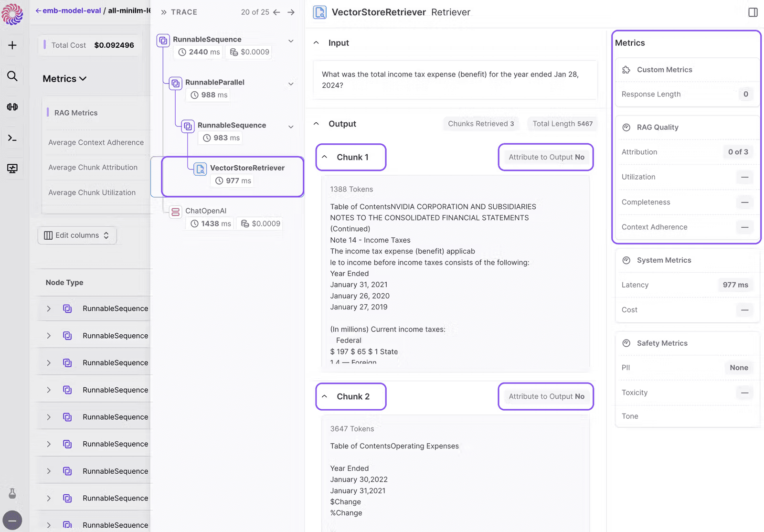Go to previous trace with left arrow
This screenshot has width=764, height=532.
pyautogui.click(x=276, y=12)
